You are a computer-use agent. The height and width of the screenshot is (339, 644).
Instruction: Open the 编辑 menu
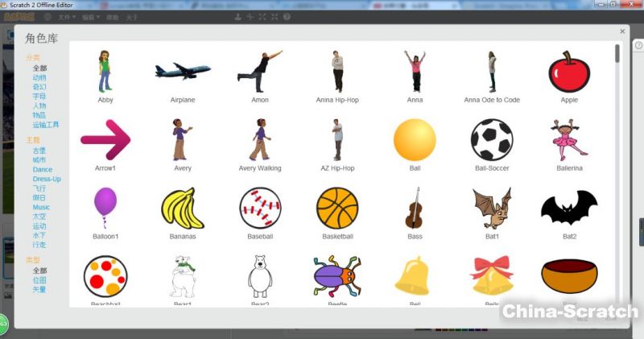point(91,17)
